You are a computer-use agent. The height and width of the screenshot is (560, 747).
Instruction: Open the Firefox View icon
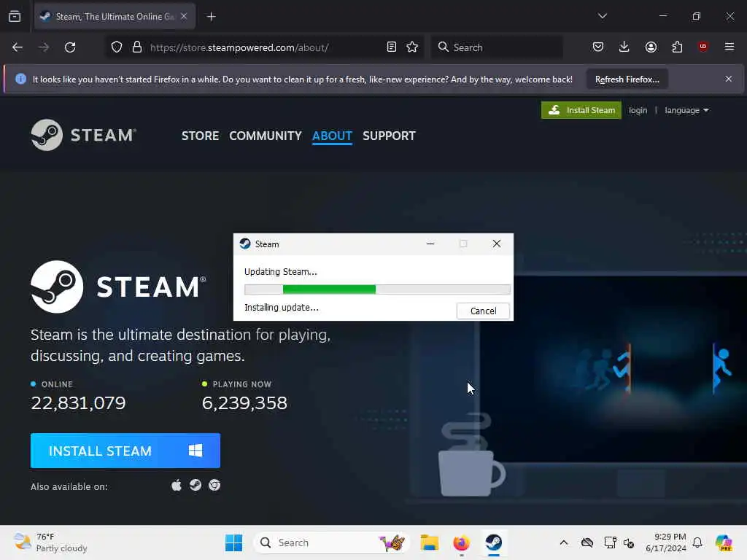(15, 16)
